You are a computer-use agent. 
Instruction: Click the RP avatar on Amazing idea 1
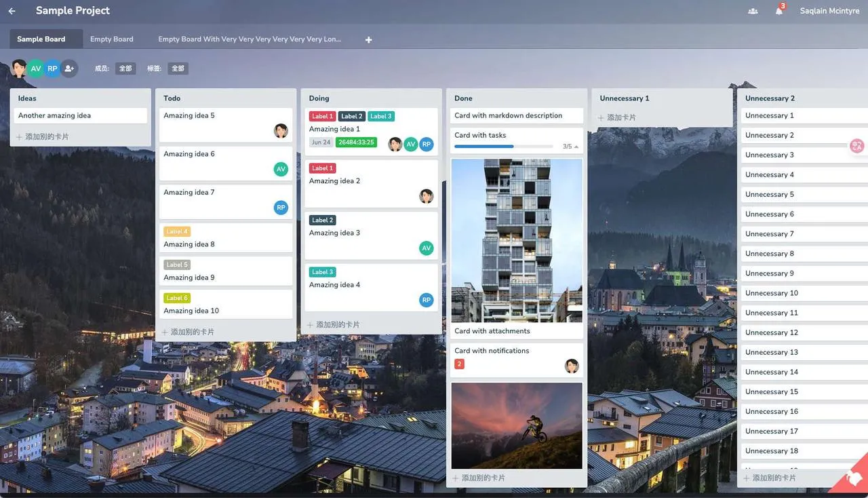427,144
